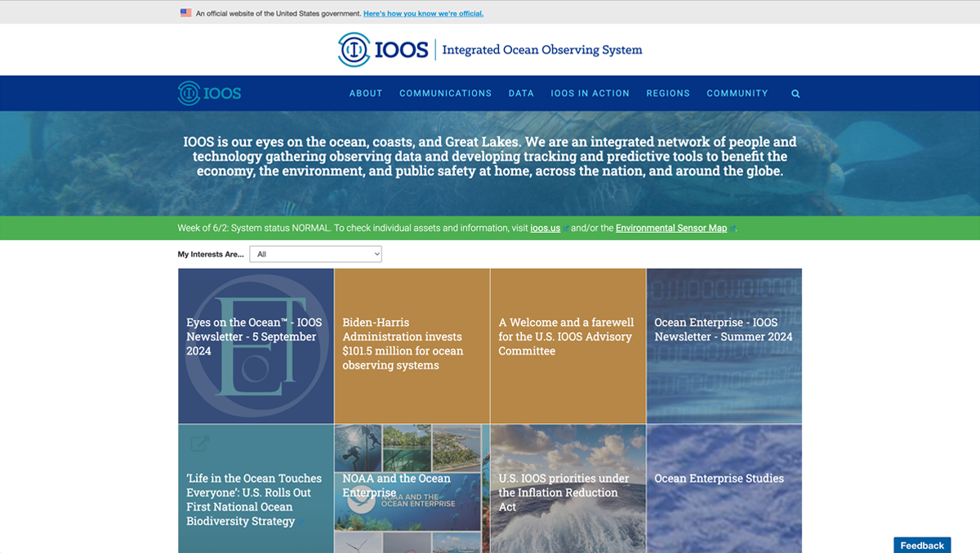Open Ocean Enterprise Studies tile
Screen dimensions: 980x553
click(x=724, y=488)
